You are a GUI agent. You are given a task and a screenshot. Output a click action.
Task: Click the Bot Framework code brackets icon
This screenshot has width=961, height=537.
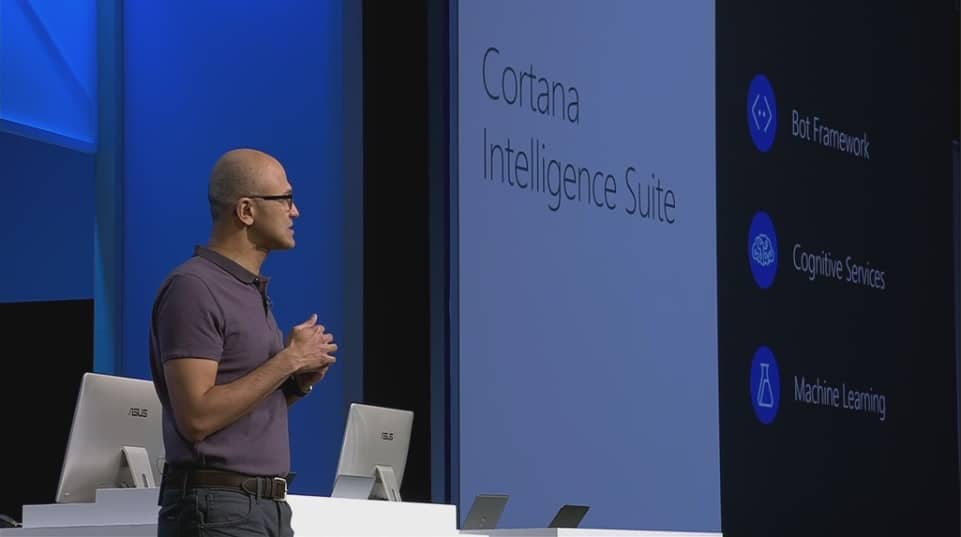[762, 113]
